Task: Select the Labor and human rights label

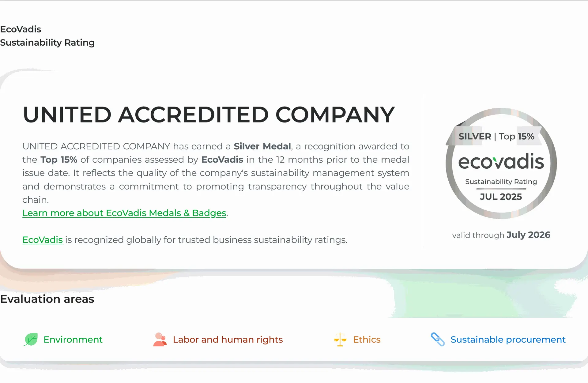Action: coord(228,340)
